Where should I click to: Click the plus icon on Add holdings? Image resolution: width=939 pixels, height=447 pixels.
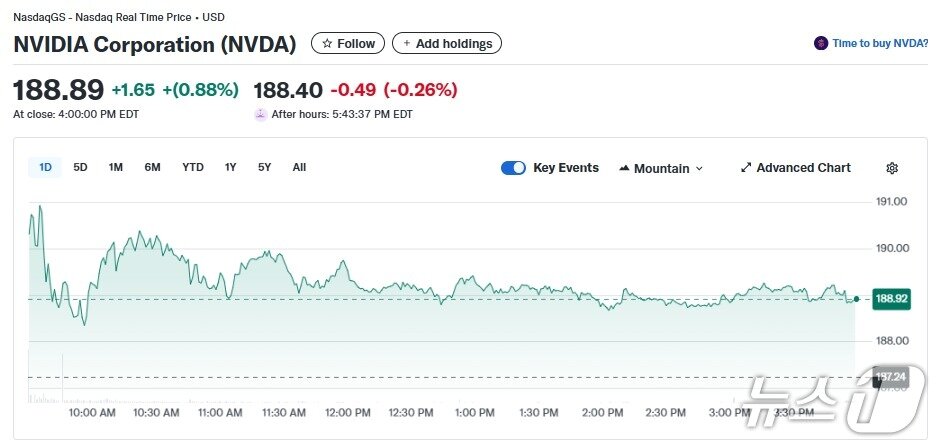click(407, 44)
